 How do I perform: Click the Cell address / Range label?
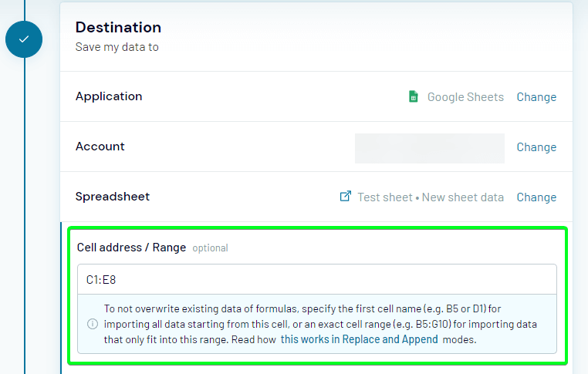tap(131, 248)
